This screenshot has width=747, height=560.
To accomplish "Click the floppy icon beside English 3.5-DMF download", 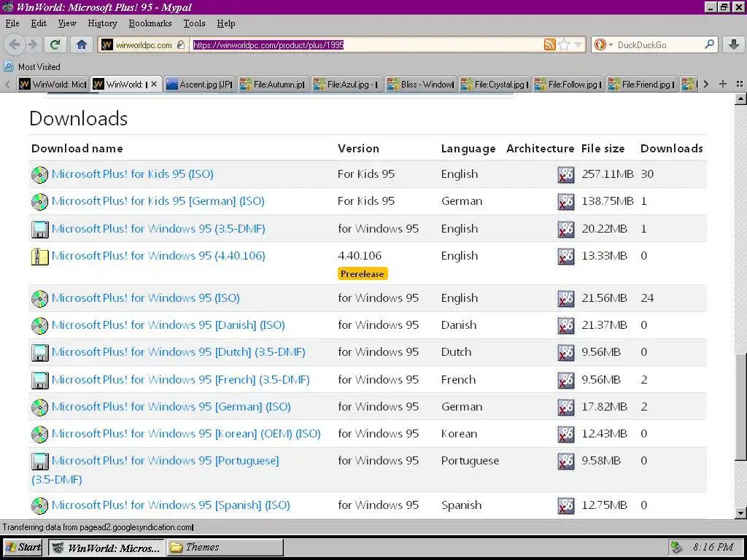I will pos(40,230).
